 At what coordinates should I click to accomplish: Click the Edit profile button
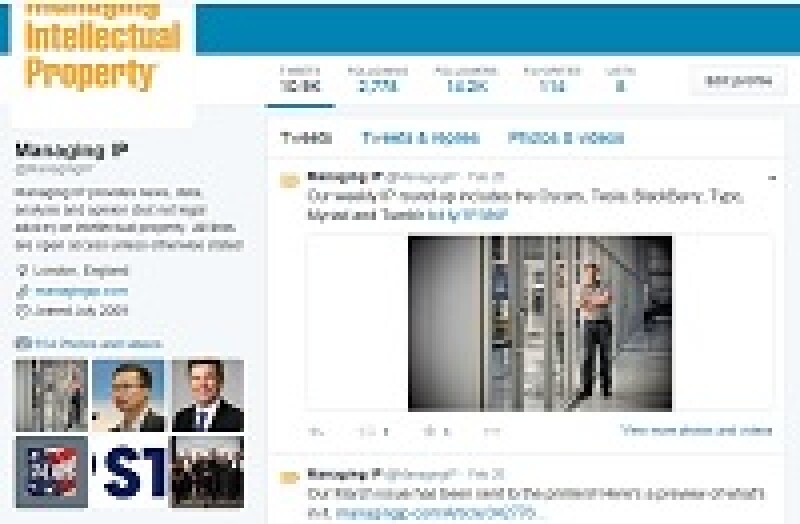point(738,82)
